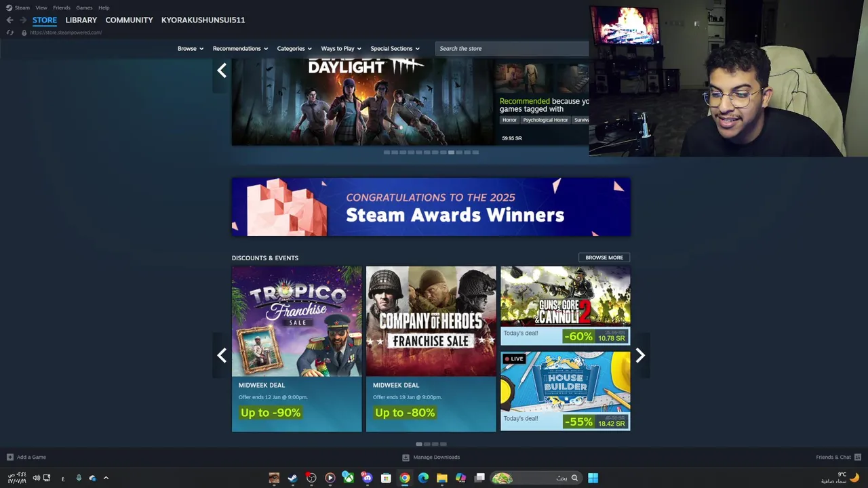Expand the Categories dropdown
This screenshot has height=488, width=868.
[294, 49]
